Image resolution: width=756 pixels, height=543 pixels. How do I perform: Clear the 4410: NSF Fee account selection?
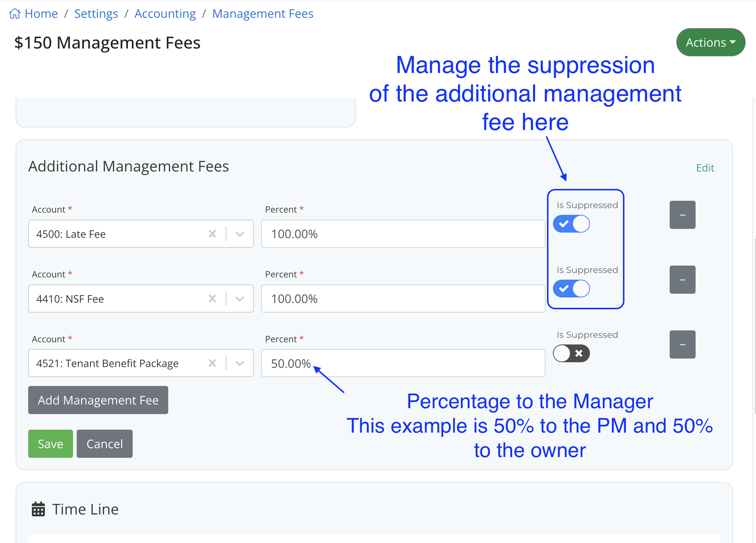(x=212, y=299)
